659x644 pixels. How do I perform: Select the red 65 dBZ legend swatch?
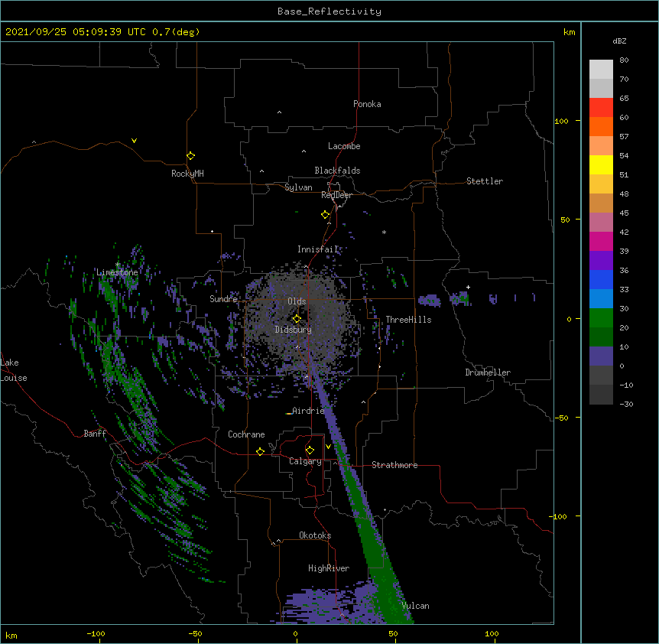(601, 107)
